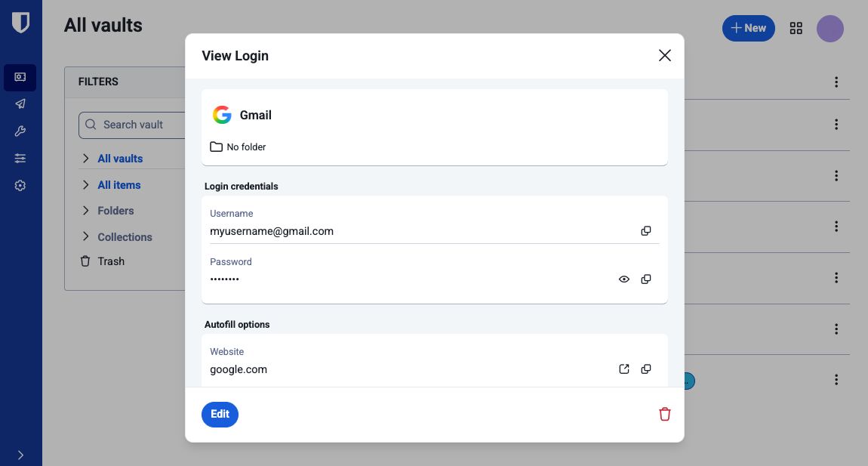Expand the Folders filter
This screenshot has width=868, height=466.
click(86, 211)
